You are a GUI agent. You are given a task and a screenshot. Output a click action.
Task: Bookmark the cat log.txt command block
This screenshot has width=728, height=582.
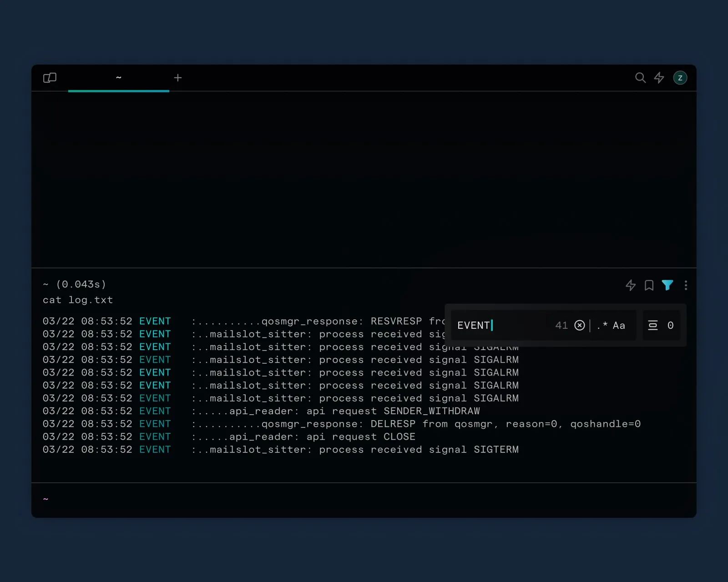tap(649, 285)
